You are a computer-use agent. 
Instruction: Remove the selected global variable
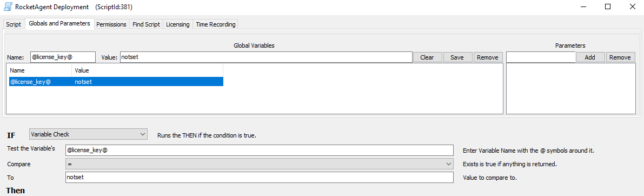click(488, 57)
